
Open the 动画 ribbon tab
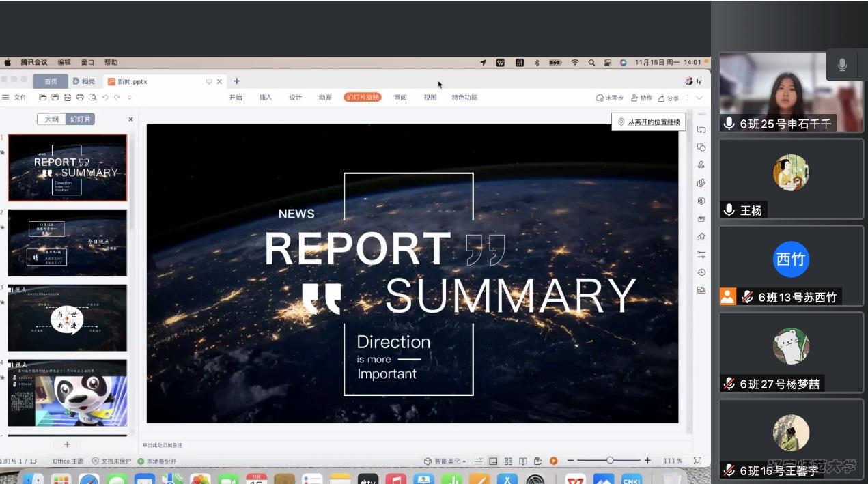pos(325,98)
